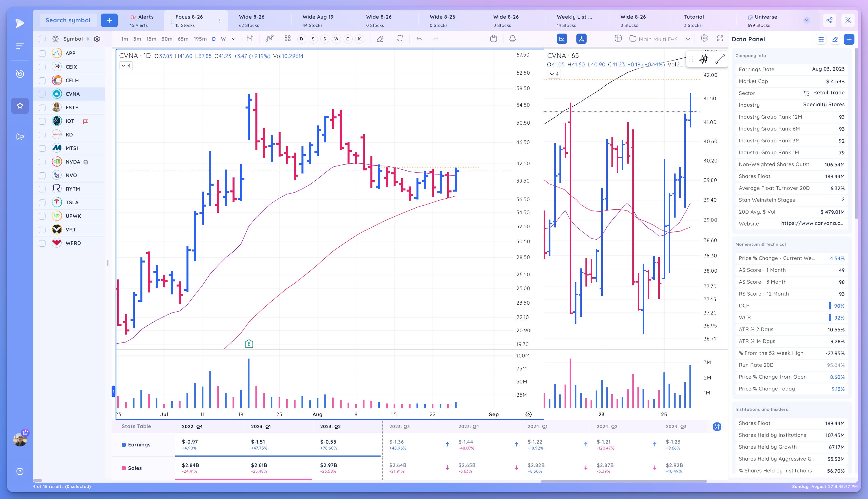Edit the Data Panel with pencil icon
The image size is (868, 499).
(x=835, y=39)
